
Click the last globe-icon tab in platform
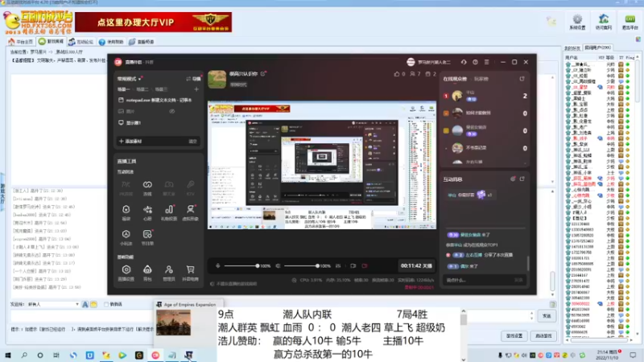pos(142,42)
